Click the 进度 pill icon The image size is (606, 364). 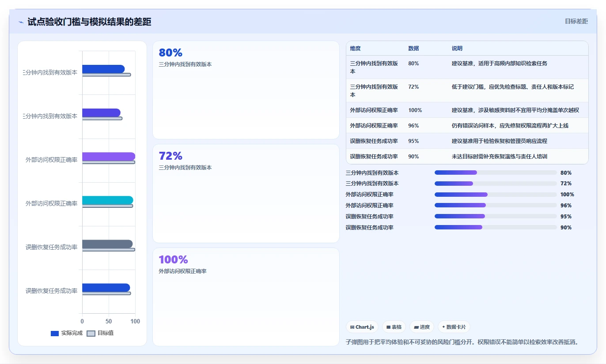(x=416, y=327)
